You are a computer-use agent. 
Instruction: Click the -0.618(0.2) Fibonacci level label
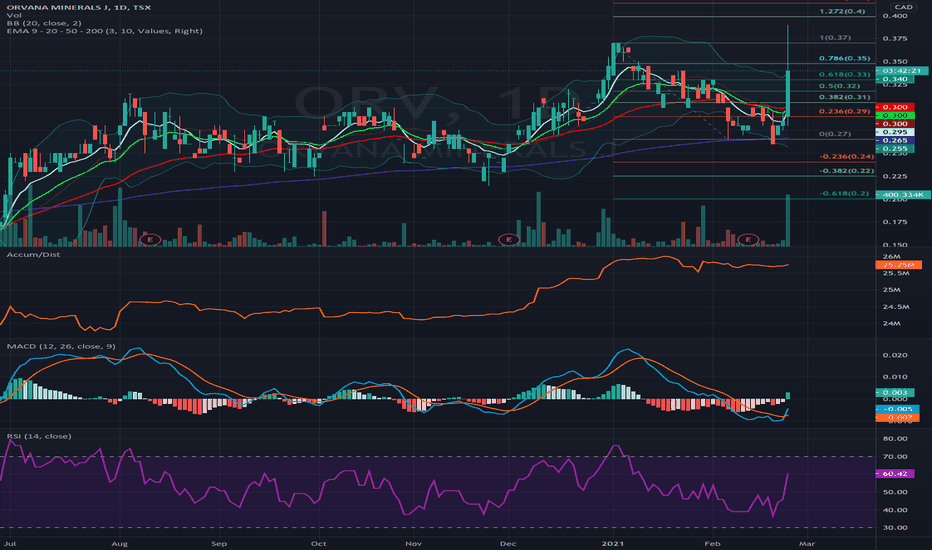pos(844,193)
